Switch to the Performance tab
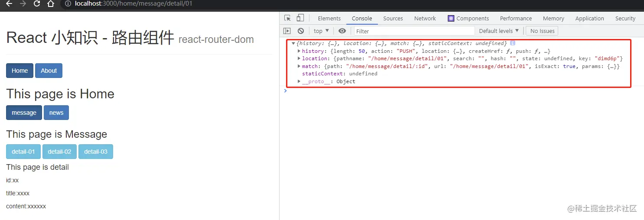This screenshot has height=220, width=644. 516,18
